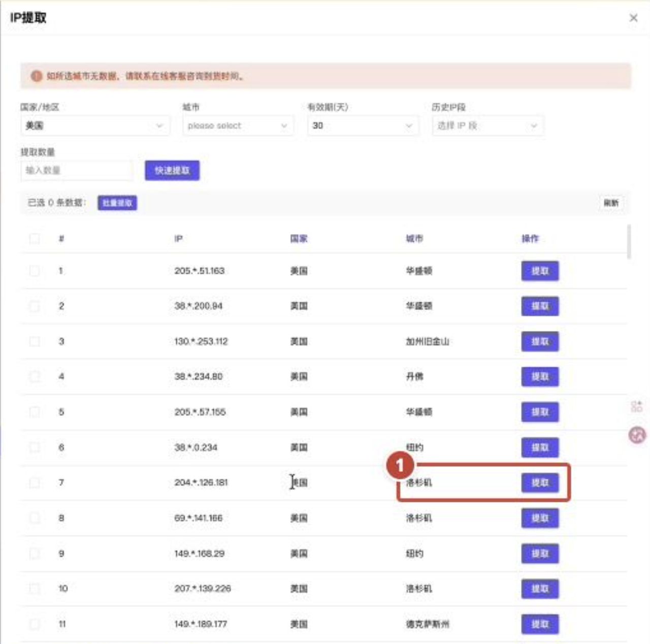Open the 国家/地区 dropdown showing 美国
Image resolution: width=650 pixels, height=644 pixels.
95,125
